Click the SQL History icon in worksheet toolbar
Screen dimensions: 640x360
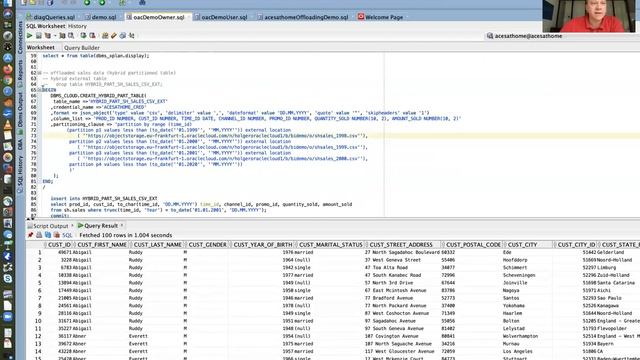click(x=123, y=36)
